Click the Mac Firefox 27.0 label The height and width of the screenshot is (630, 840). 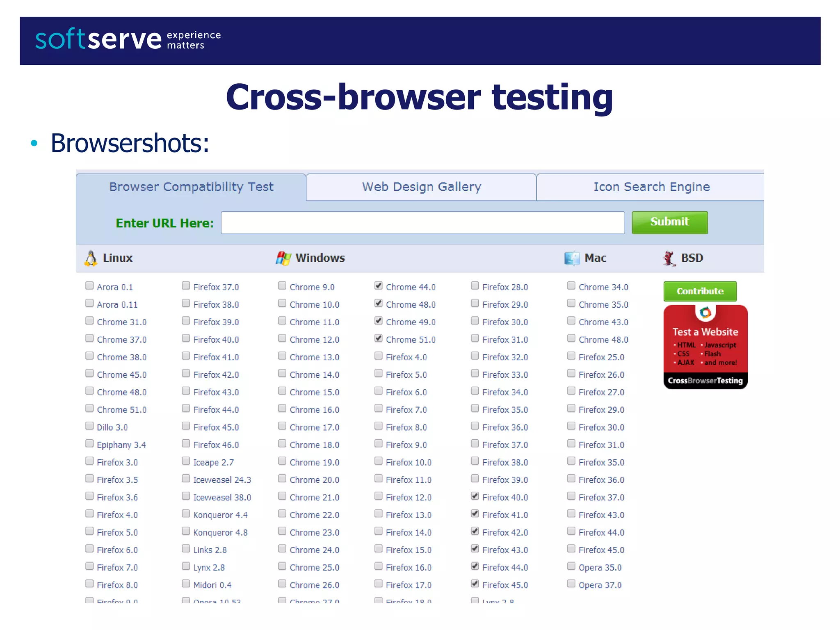pos(601,393)
